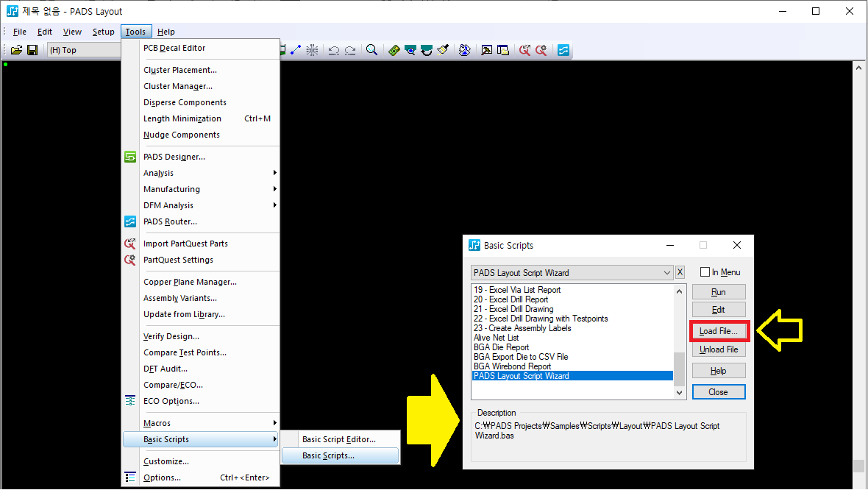Click the Save floppy disk toolbar icon
The image size is (868, 490).
pos(32,50)
